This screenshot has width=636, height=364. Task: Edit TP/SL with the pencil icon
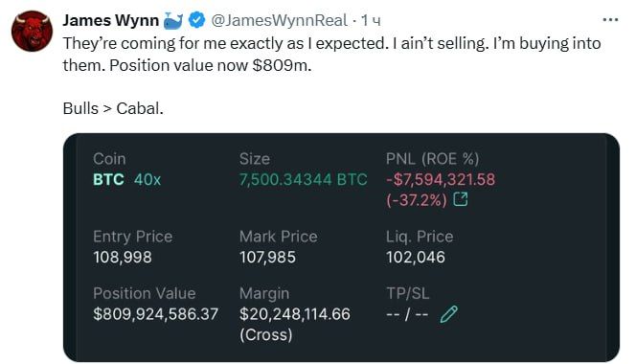pos(449,314)
